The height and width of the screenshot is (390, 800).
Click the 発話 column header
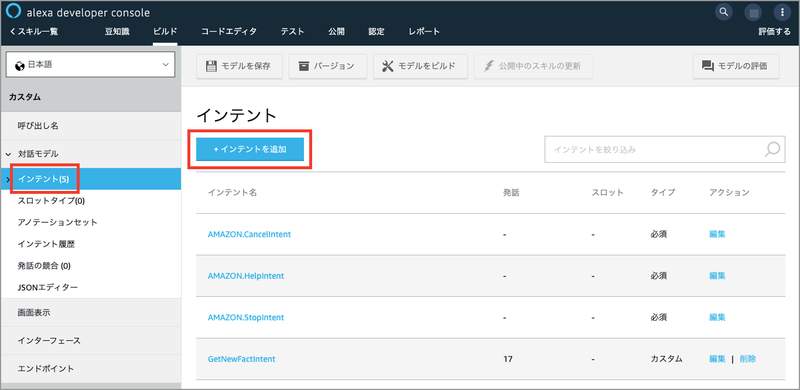pyautogui.click(x=511, y=192)
